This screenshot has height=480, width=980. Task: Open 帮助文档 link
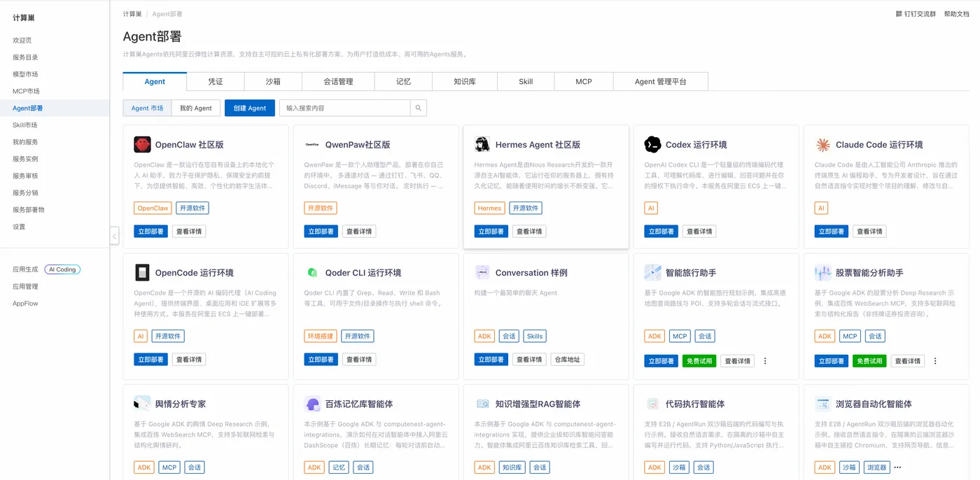click(957, 14)
